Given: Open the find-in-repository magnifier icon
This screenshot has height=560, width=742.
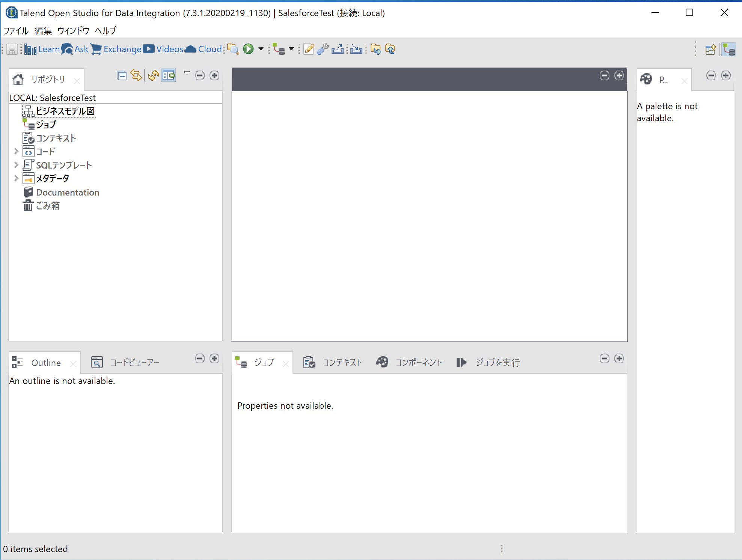Looking at the screenshot, I should [x=233, y=49].
